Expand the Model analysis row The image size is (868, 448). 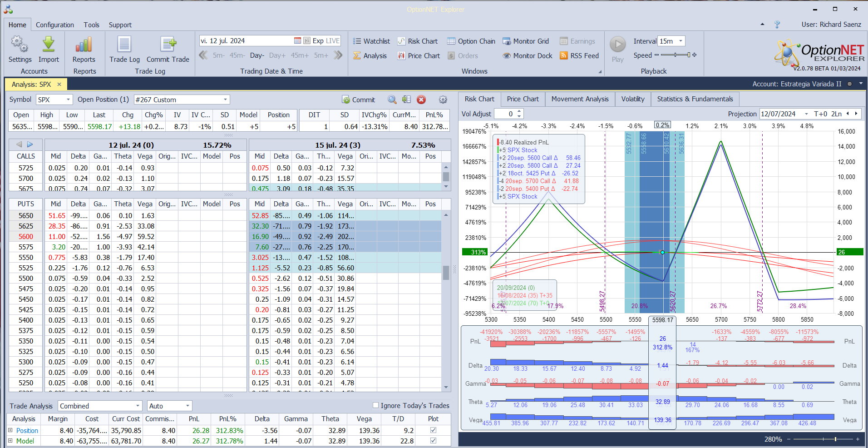[x=10, y=440]
